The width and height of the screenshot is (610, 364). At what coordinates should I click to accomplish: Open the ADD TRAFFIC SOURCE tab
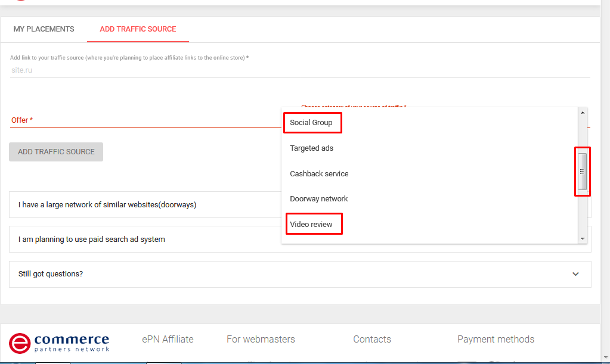(138, 29)
